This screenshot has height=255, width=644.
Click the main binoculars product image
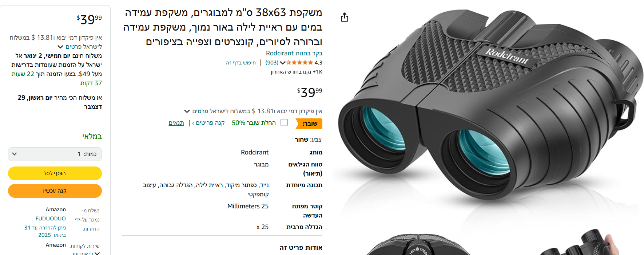click(488, 113)
